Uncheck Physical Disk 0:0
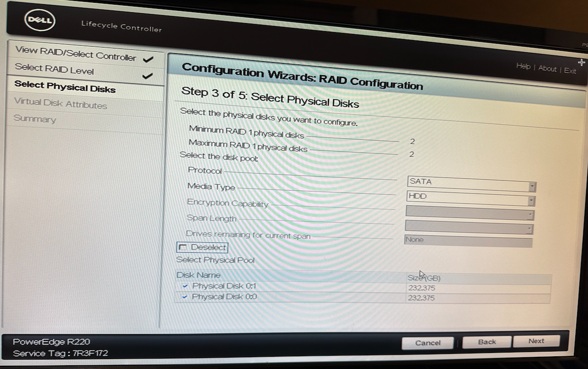 click(184, 297)
